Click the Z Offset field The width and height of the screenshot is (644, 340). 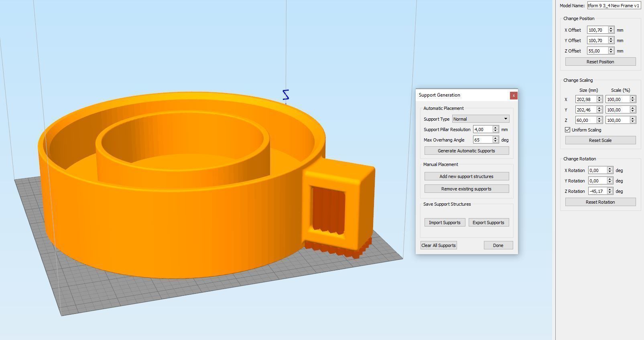[x=597, y=51]
